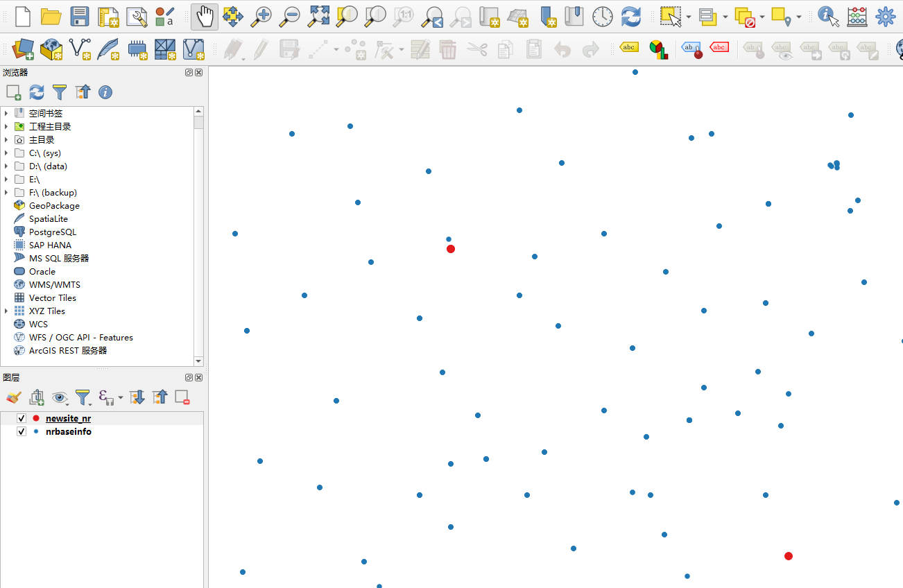Activate the Identify Features tool

coord(827,16)
